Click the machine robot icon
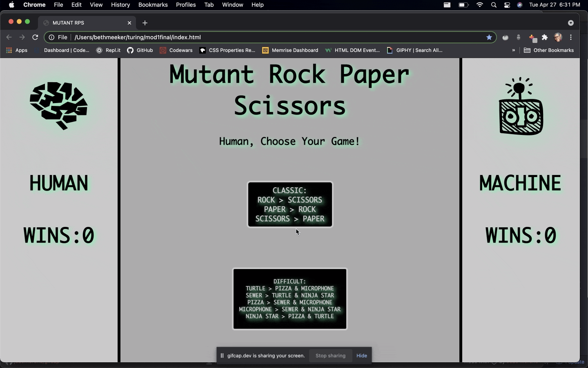588x368 pixels. tap(521, 106)
